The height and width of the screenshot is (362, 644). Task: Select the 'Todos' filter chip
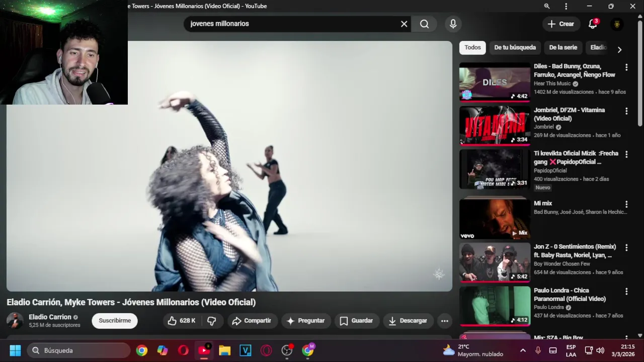(x=472, y=47)
